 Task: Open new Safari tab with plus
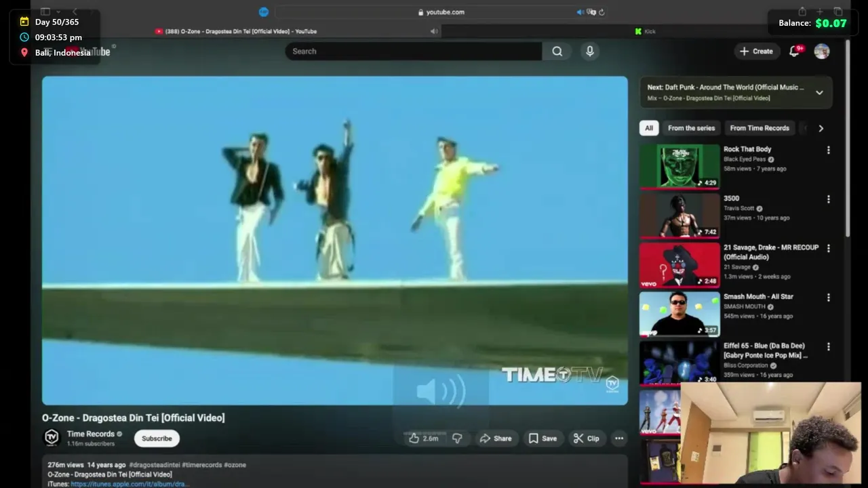coord(820,12)
